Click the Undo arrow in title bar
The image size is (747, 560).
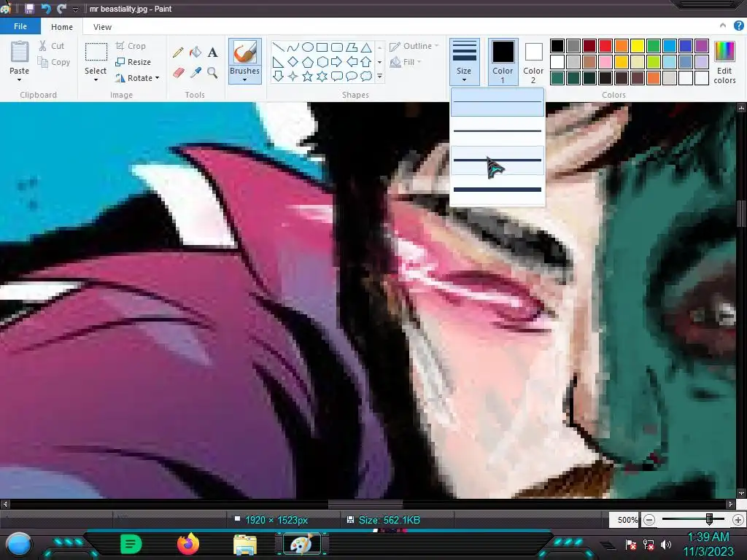coord(46,9)
